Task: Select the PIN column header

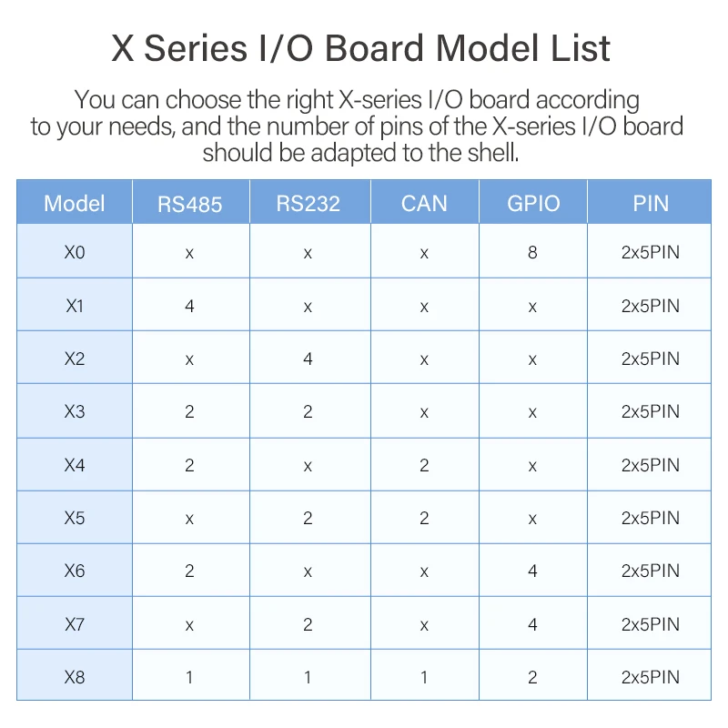Action: (x=651, y=203)
